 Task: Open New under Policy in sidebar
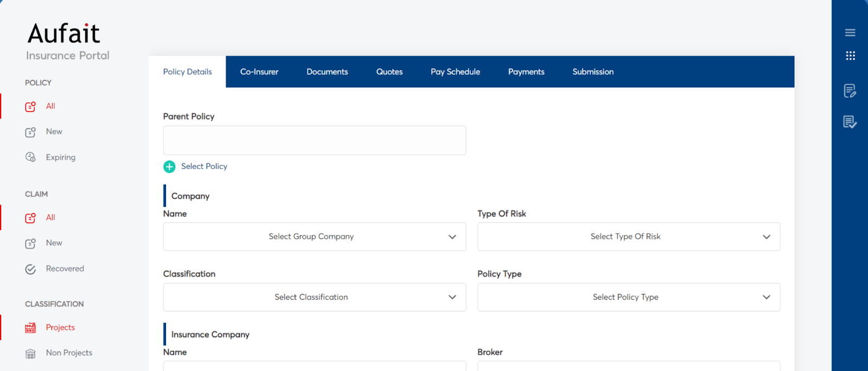click(54, 132)
